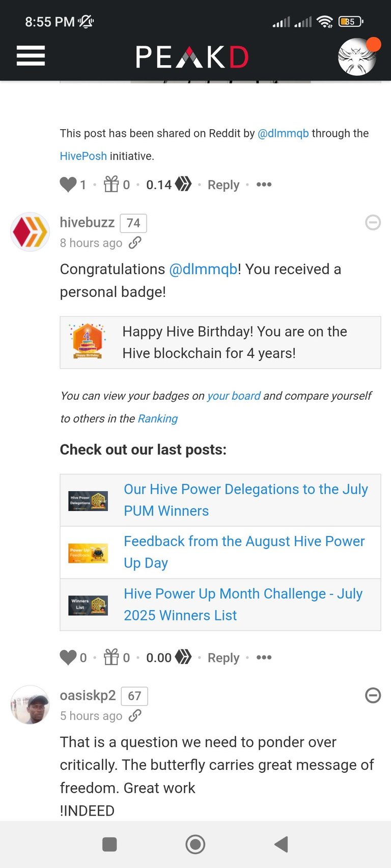Like the HivePosh Reddit comment

point(68,184)
